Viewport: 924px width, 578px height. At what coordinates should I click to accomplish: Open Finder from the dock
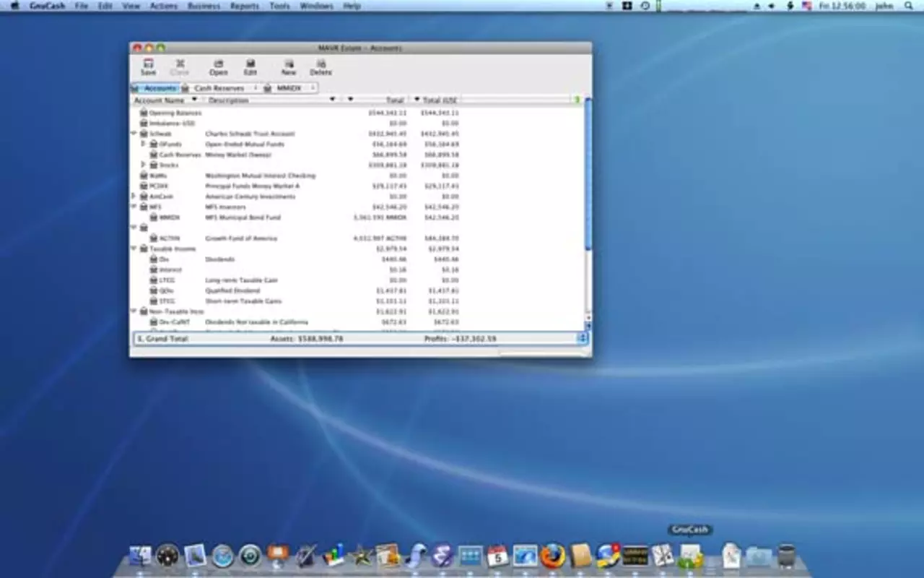pyautogui.click(x=139, y=556)
